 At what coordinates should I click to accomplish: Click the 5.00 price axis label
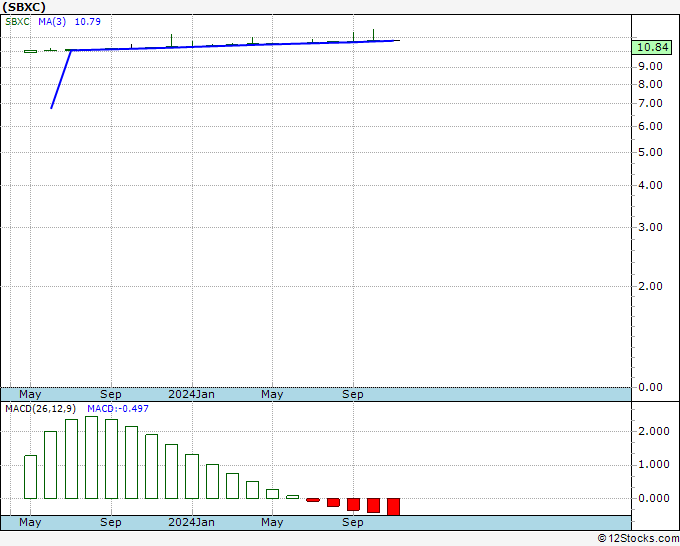(649, 153)
